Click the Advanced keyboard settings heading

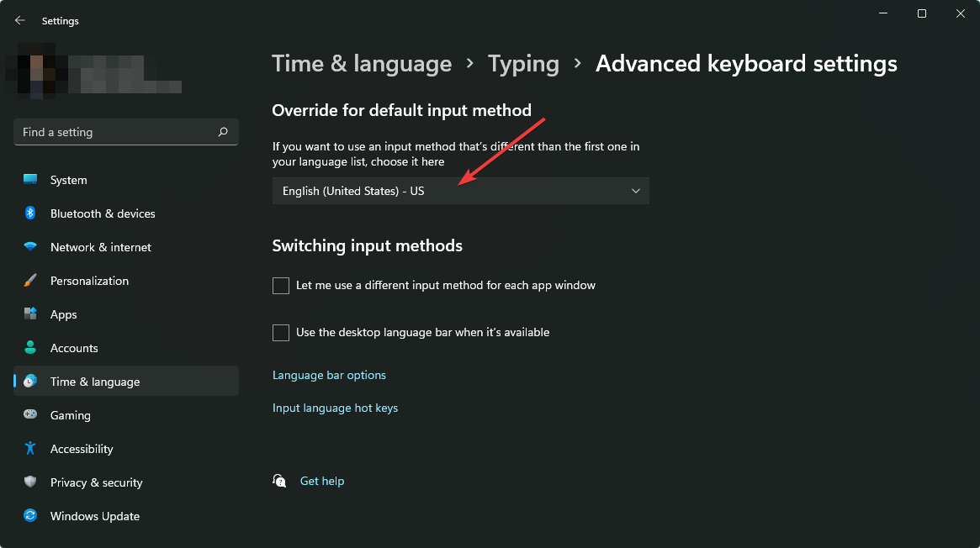pyautogui.click(x=746, y=64)
